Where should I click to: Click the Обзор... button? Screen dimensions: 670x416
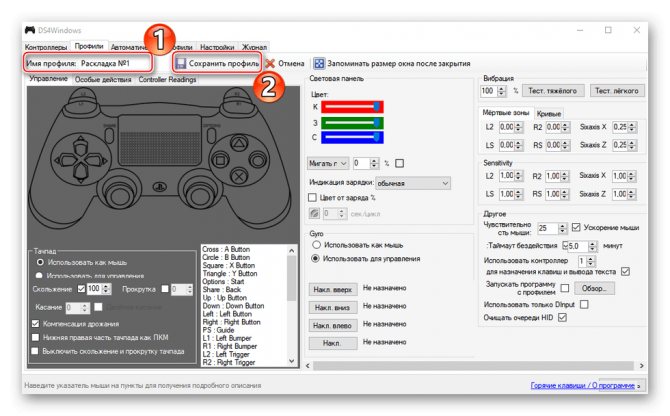(594, 289)
